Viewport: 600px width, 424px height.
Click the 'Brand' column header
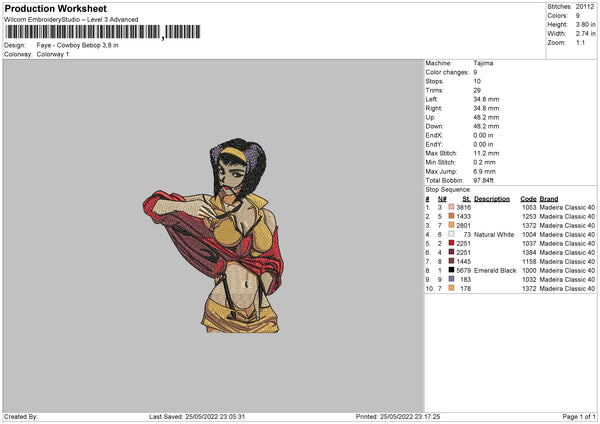tap(549, 199)
